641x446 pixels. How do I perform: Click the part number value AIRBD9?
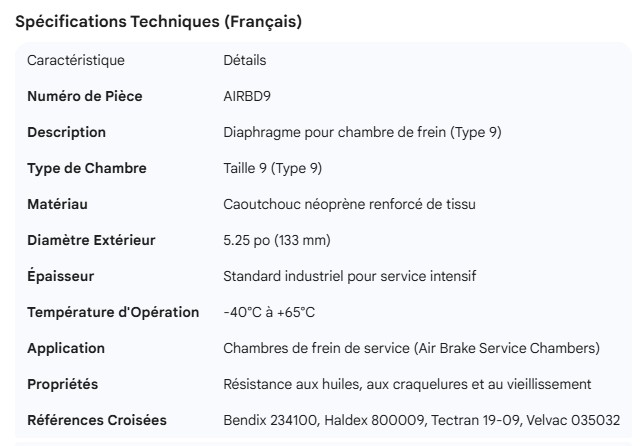pyautogui.click(x=248, y=96)
